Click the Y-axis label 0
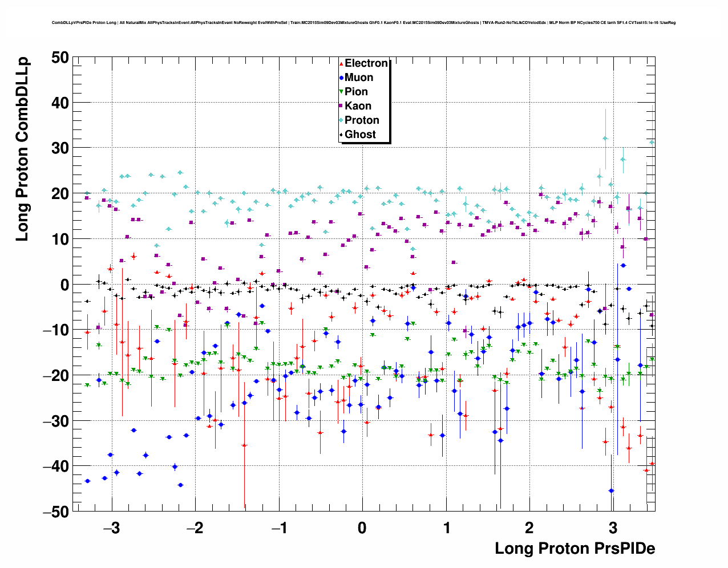Image resolution: width=728 pixels, height=568 pixels. coord(64,285)
